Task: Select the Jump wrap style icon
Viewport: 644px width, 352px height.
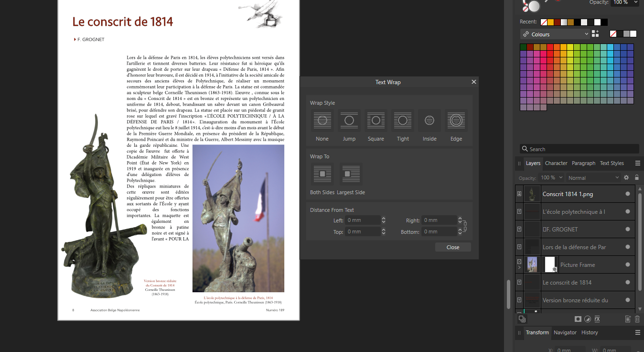Action: pyautogui.click(x=349, y=121)
